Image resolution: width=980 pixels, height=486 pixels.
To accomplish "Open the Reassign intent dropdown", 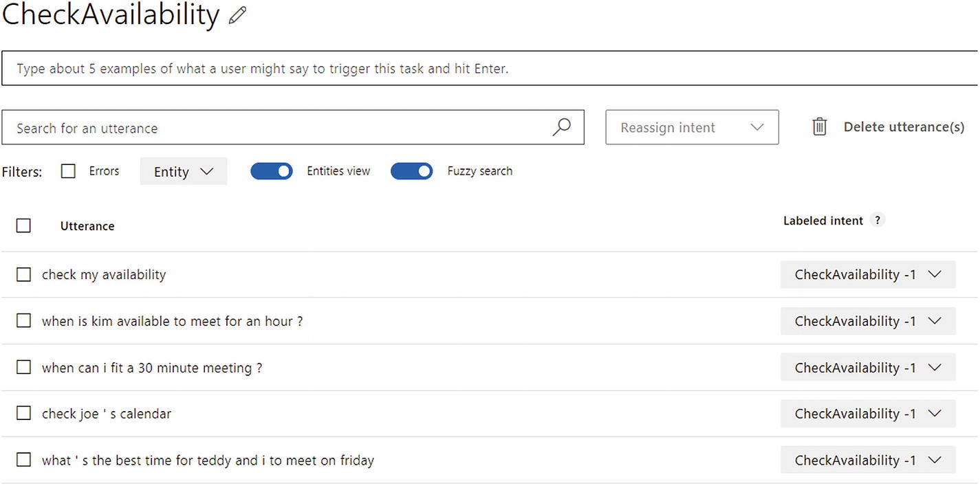I will pos(692,127).
